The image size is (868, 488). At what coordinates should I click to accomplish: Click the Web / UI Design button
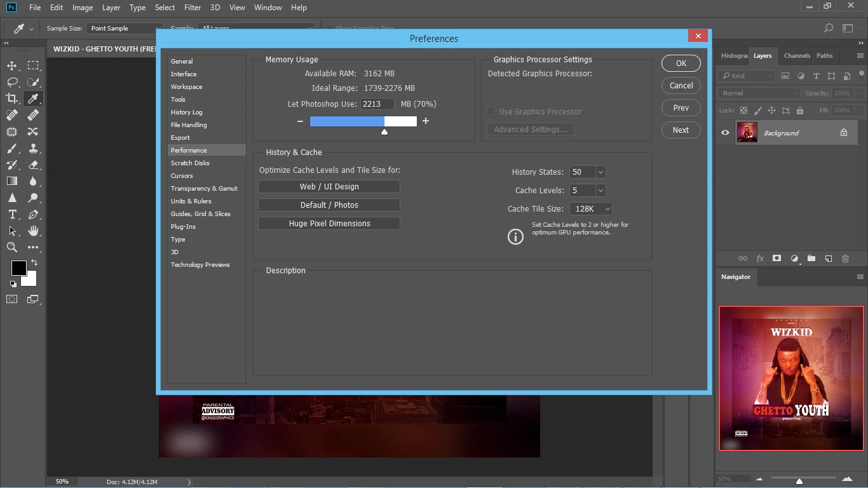coord(329,187)
